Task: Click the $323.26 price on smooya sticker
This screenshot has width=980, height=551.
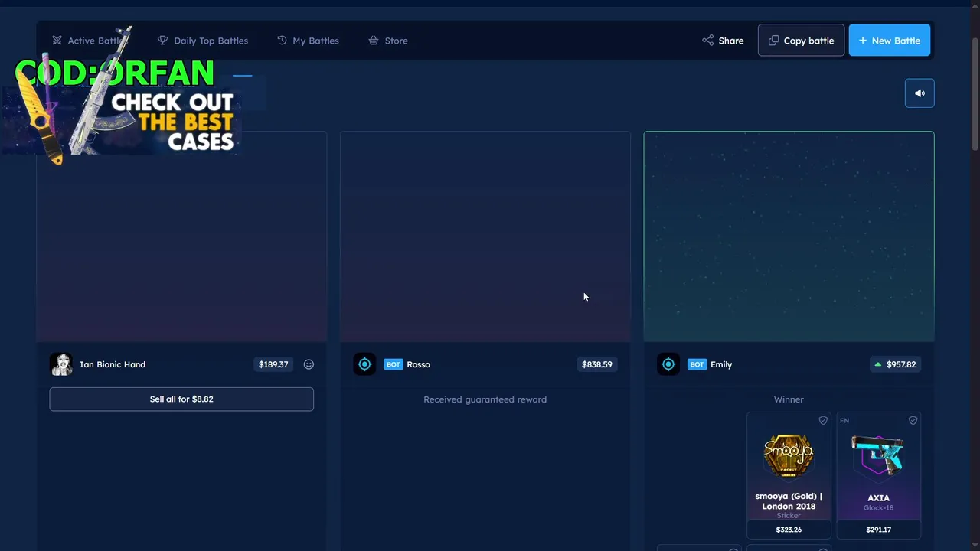Action: [789, 530]
